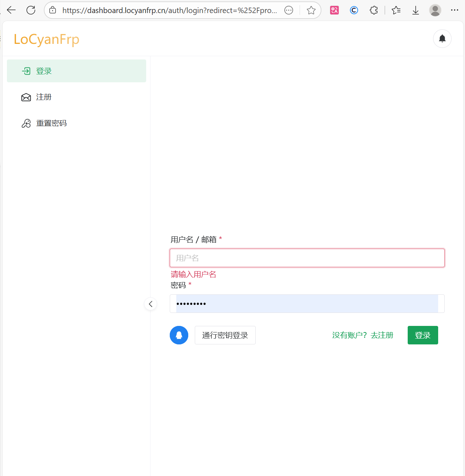Open the browser translate icon
The image size is (465, 476).
tap(334, 10)
